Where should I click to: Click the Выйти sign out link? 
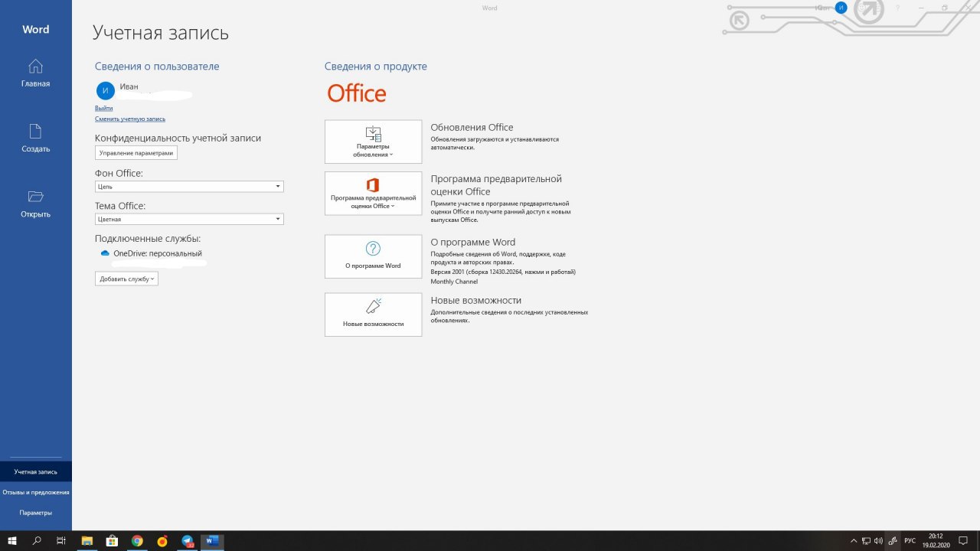(x=104, y=109)
